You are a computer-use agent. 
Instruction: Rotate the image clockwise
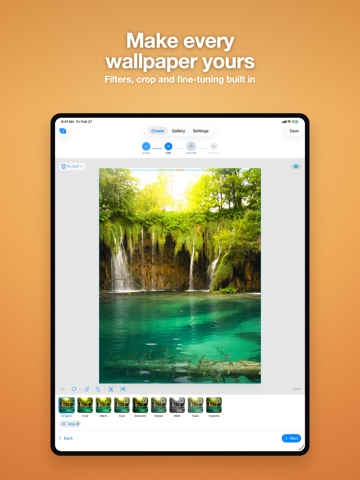point(98,389)
